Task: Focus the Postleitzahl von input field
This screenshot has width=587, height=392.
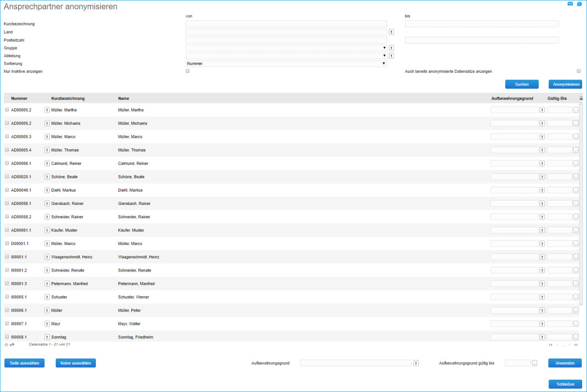Action: (286, 40)
